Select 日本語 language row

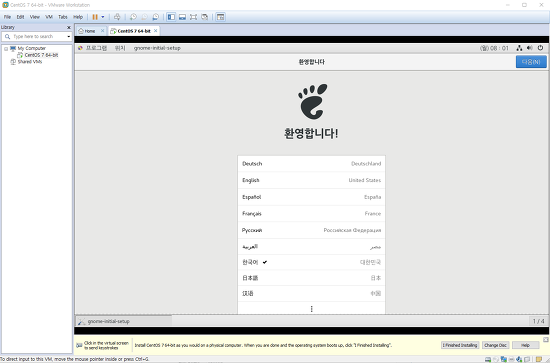pos(311,278)
